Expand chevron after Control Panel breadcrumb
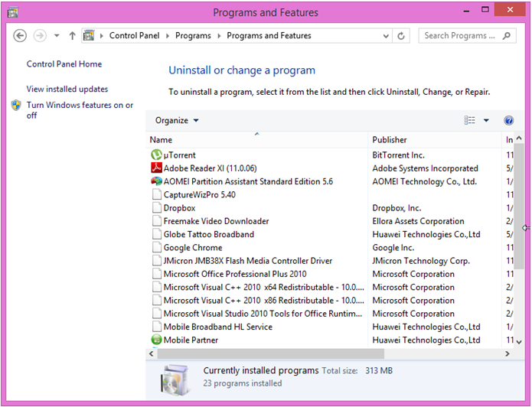Image resolution: width=532 pixels, height=407 pixels. [x=168, y=36]
